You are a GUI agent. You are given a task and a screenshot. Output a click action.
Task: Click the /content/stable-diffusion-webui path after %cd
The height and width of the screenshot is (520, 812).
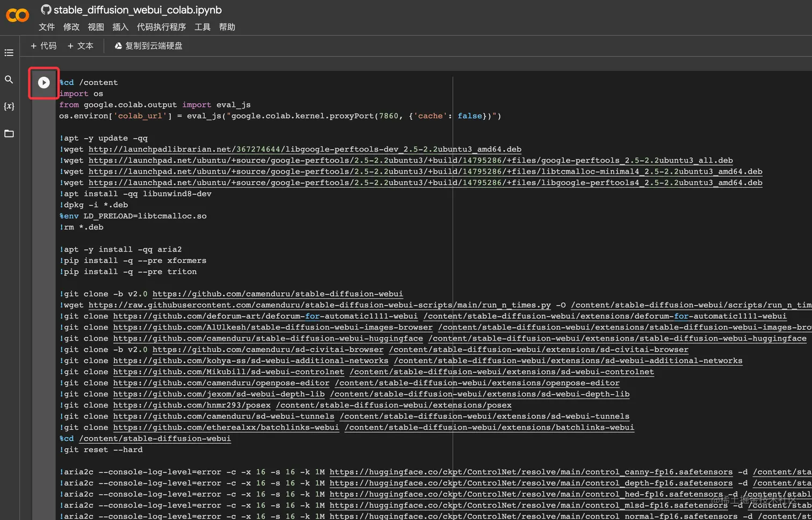(155, 439)
